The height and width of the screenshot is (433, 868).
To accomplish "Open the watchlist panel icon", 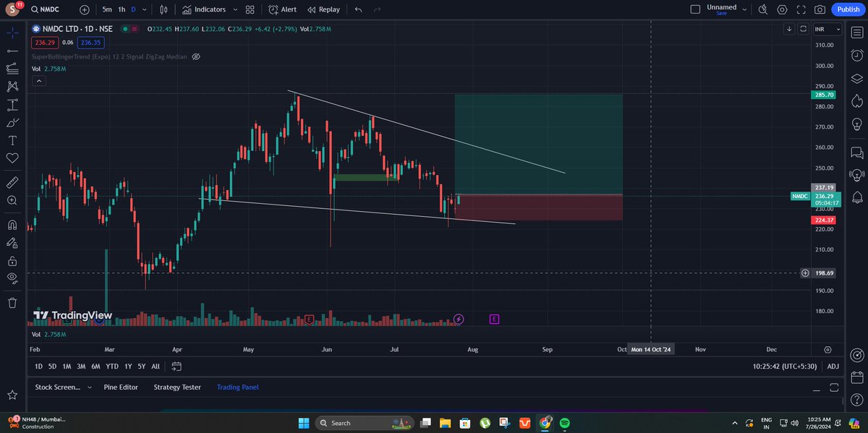I will click(x=857, y=31).
